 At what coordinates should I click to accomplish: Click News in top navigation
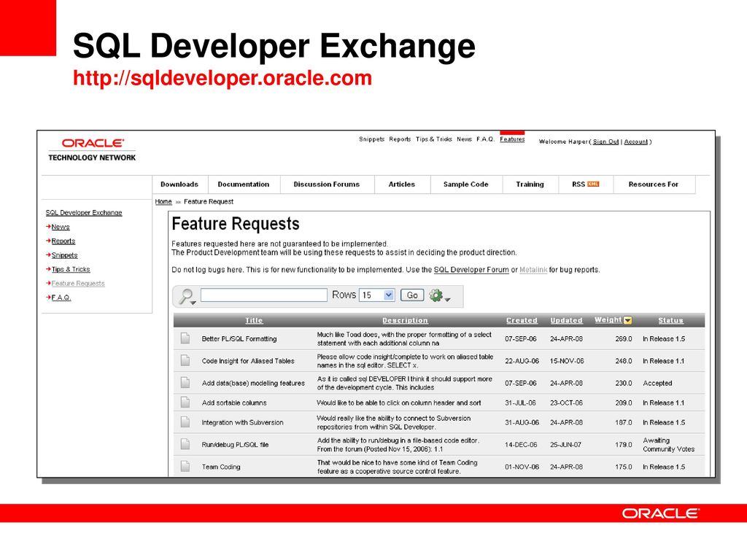click(x=464, y=139)
